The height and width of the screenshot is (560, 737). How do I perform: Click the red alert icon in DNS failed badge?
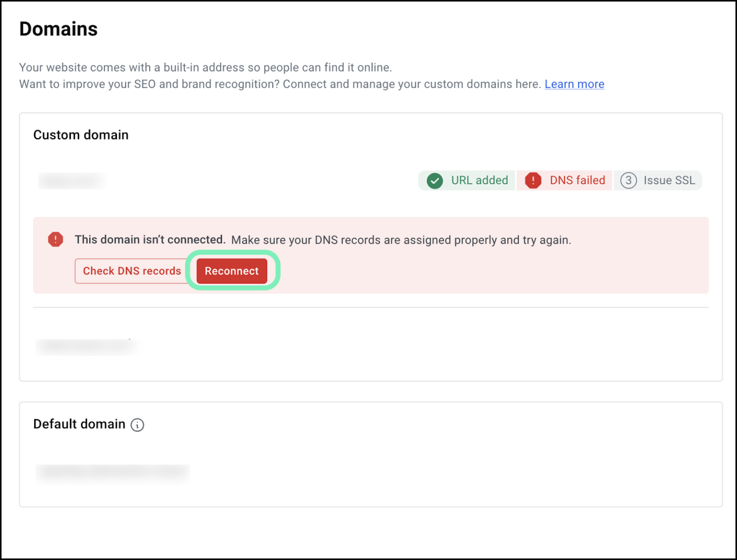pos(534,180)
